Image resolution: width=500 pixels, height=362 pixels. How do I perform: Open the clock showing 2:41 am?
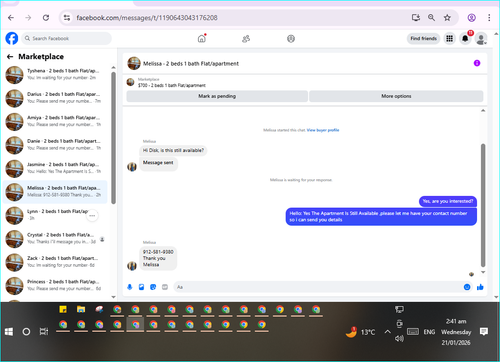[456, 332]
